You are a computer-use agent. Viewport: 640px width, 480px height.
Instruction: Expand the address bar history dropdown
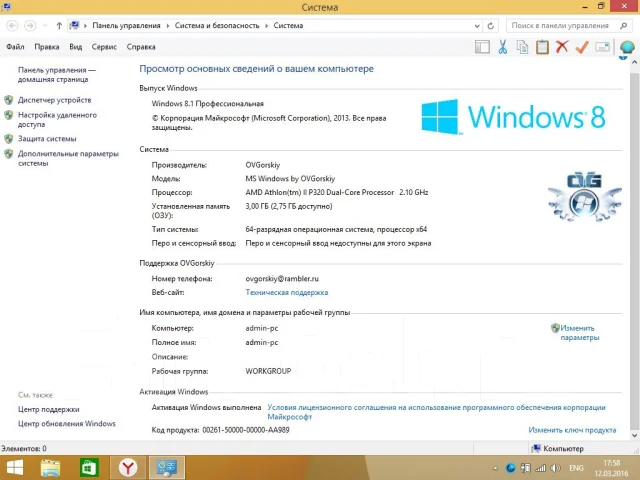pyautogui.click(x=477, y=26)
